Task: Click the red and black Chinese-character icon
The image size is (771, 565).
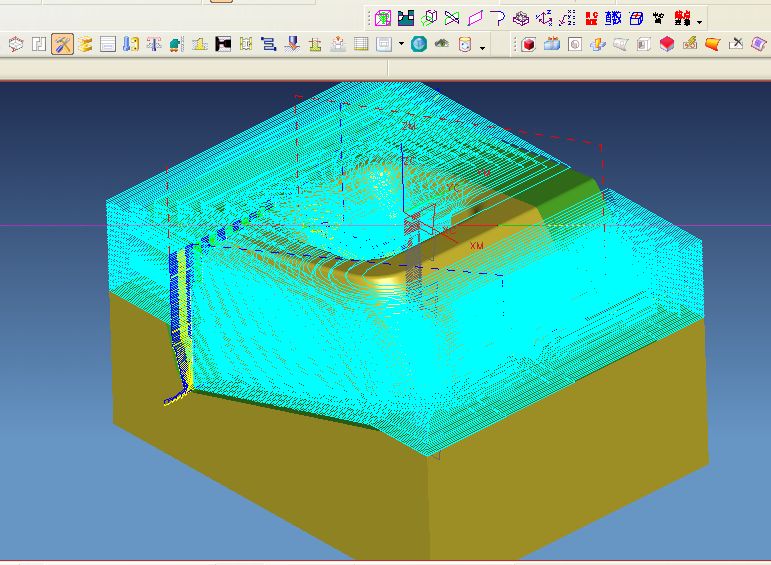Action: coord(682,19)
